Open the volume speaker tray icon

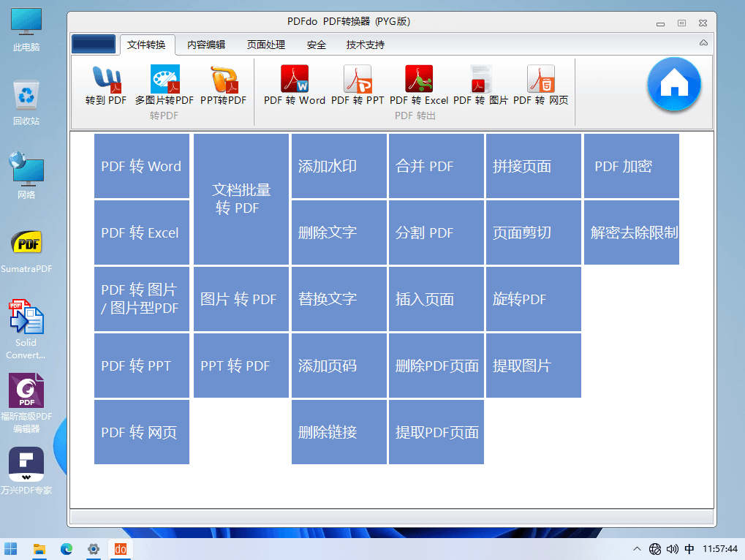(x=672, y=549)
